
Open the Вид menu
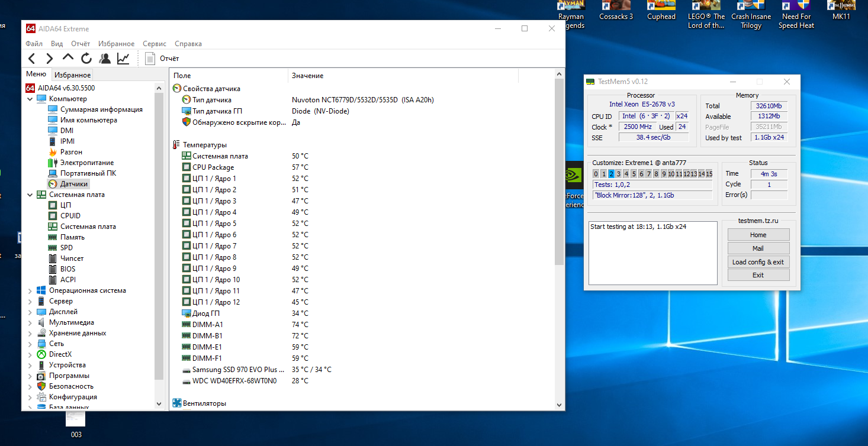[x=57, y=44]
